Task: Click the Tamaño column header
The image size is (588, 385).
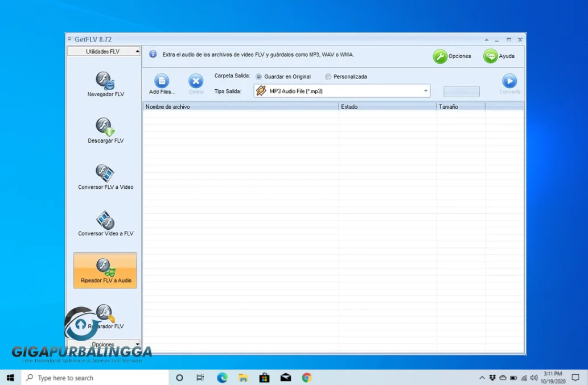Action: click(460, 106)
